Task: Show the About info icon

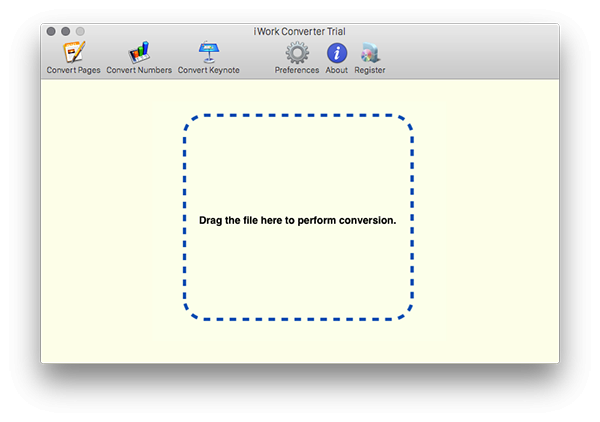Action: coord(337,53)
